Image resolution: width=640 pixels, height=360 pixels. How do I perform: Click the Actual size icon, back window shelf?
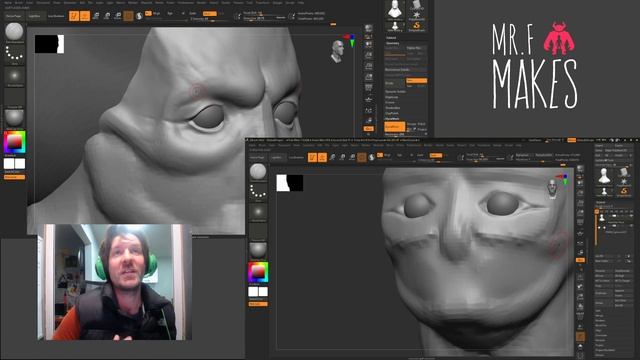[x=369, y=65]
